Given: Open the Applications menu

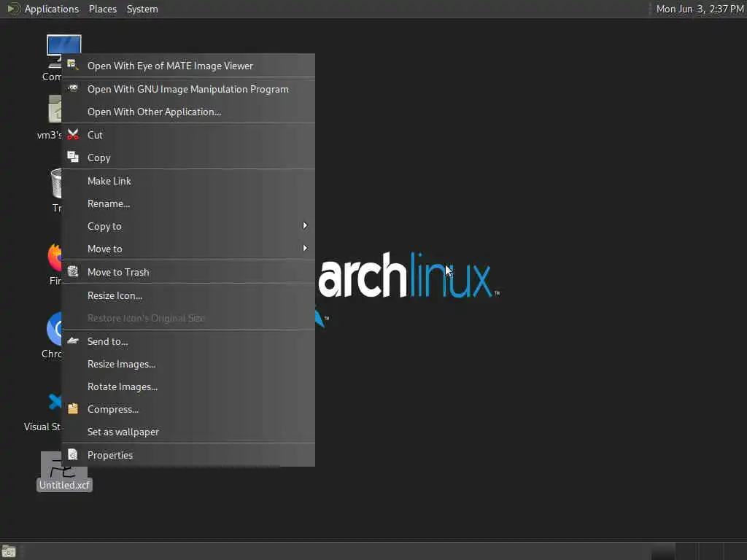Looking at the screenshot, I should click(52, 9).
